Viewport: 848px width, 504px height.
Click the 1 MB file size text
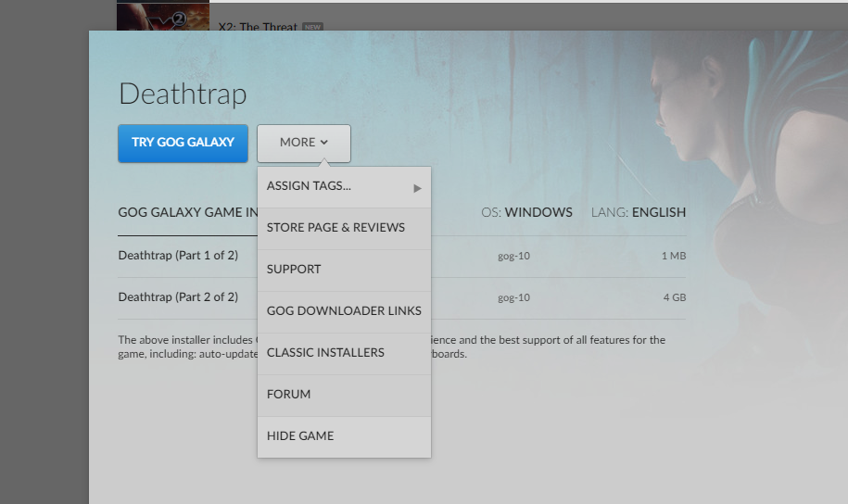coord(674,256)
